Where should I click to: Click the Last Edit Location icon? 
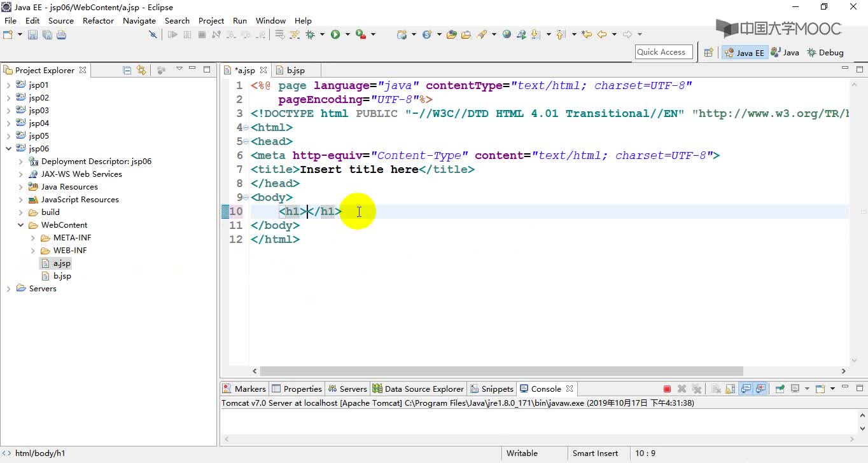click(587, 34)
